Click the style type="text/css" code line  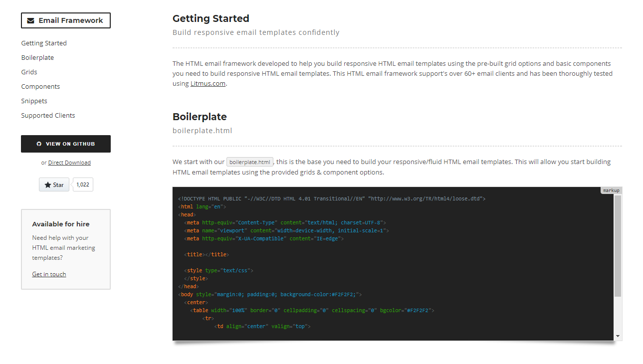pos(218,270)
